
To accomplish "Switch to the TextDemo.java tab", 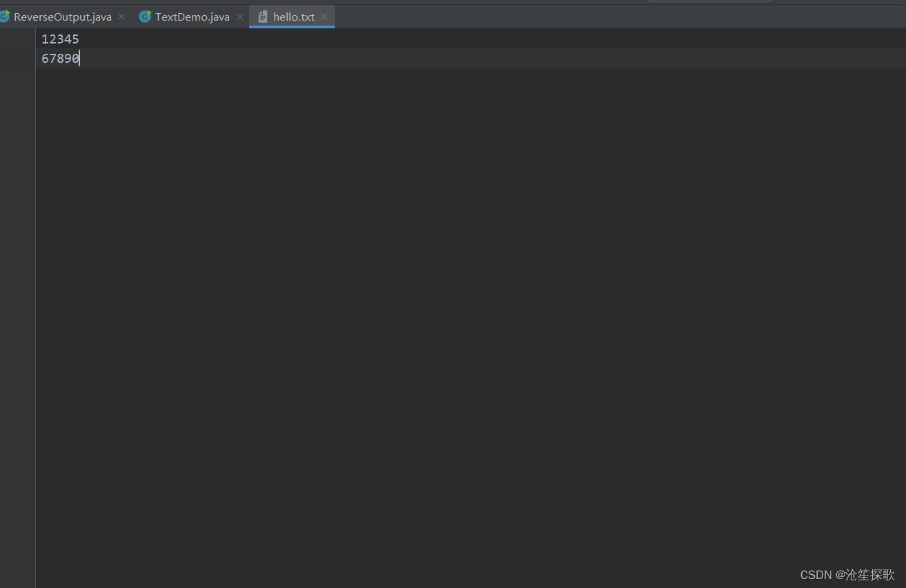I will [191, 16].
